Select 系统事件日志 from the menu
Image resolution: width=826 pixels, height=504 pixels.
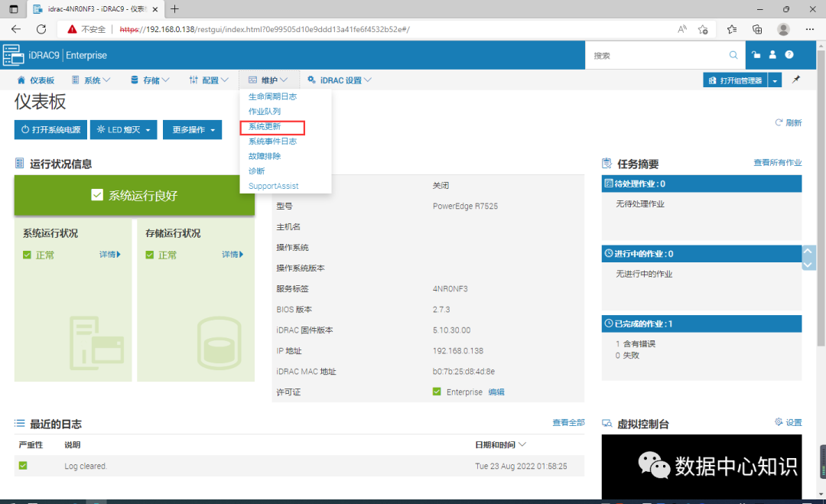click(272, 141)
